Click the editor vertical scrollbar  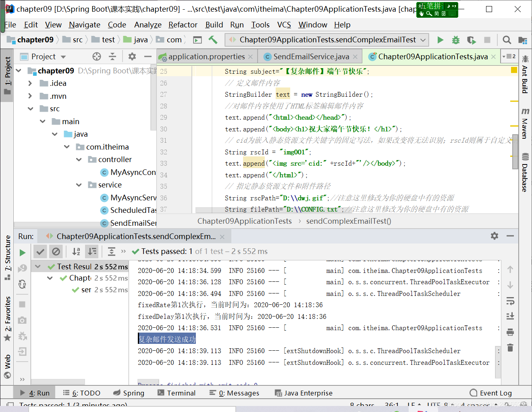[515, 151]
